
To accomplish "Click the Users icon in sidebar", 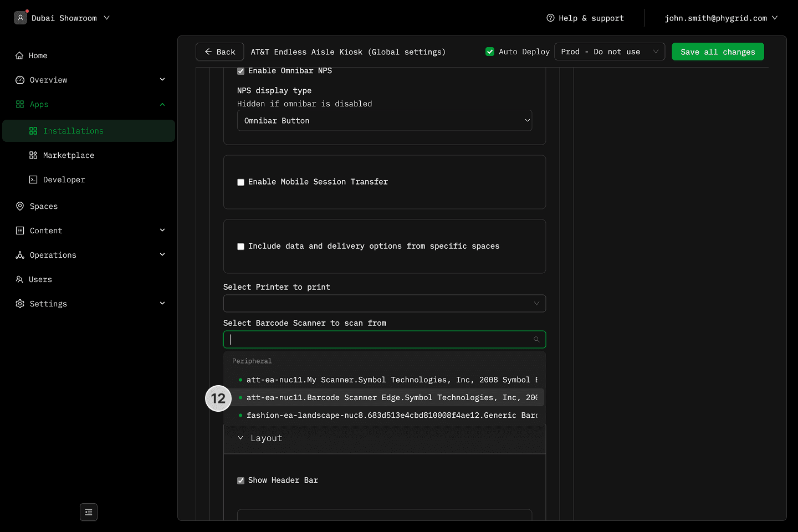I will coord(19,279).
